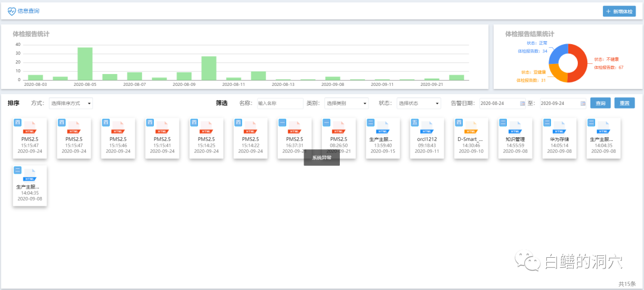644x290 pixels.
Task: Open HTML file icon of PMS2.5 15:14:22
Action: click(250, 127)
